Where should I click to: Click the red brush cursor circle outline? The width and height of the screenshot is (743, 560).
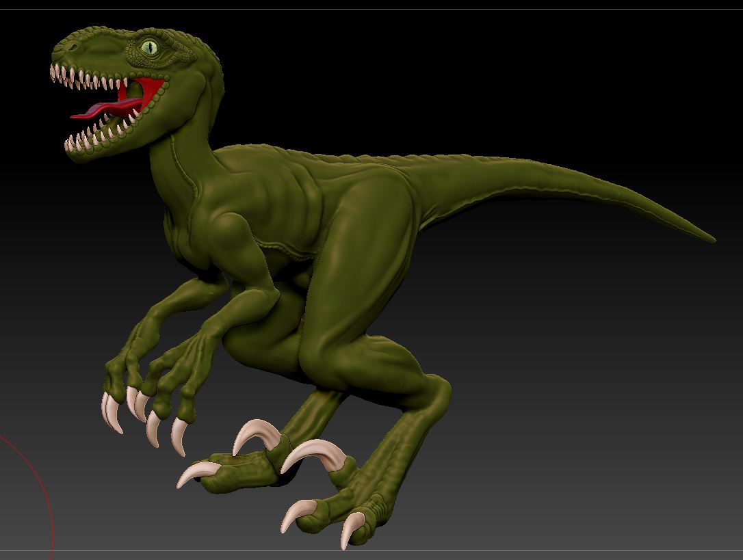49,492
